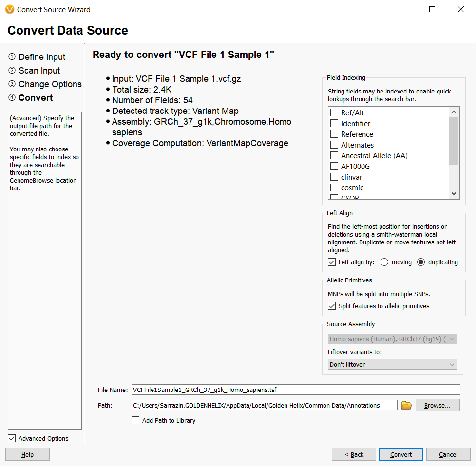This screenshot has height=466, width=476.
Task: Click the File Name input field
Action: tap(292, 390)
